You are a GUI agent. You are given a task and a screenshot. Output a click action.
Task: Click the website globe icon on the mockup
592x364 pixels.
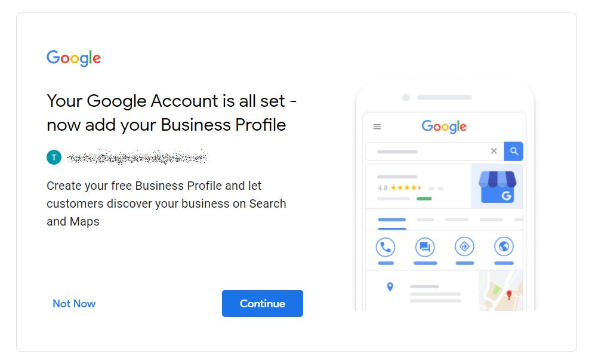[504, 246]
